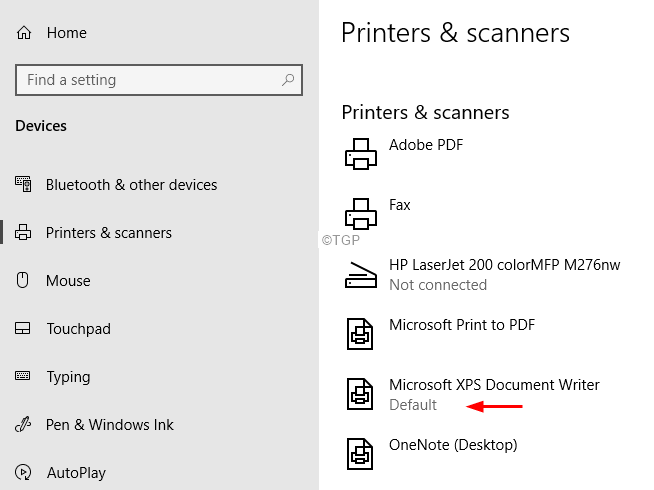Click the Touchpad icon
The image size is (654, 490).
coord(23,328)
